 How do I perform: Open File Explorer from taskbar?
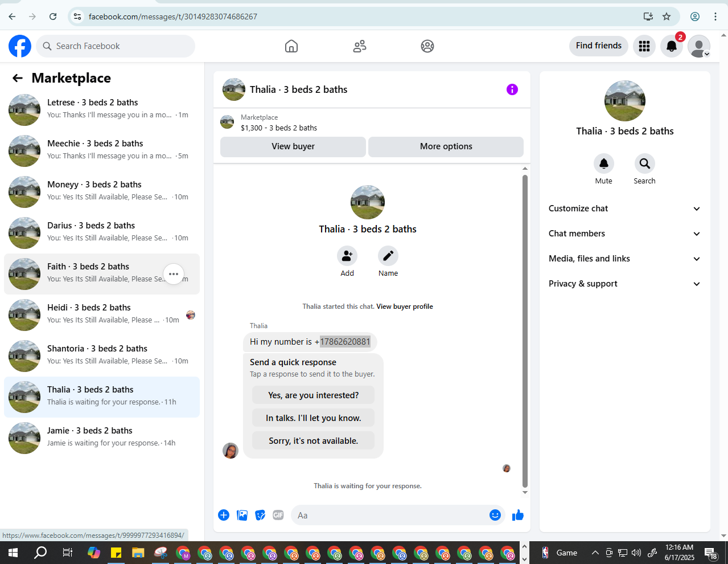click(x=138, y=553)
